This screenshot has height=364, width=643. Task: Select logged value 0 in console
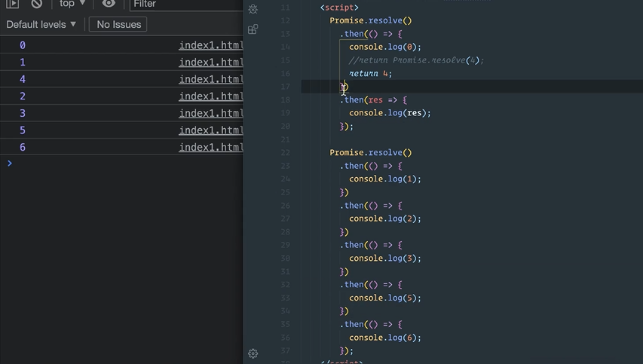[x=23, y=45]
